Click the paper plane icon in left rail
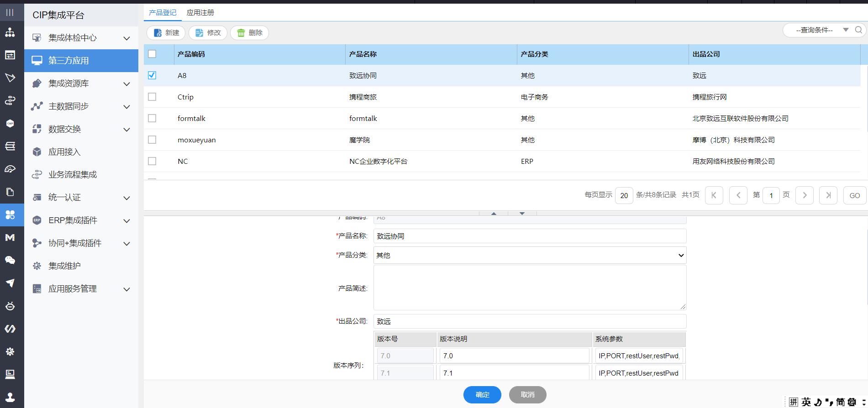Viewport: 868px width, 408px height. coord(10,283)
